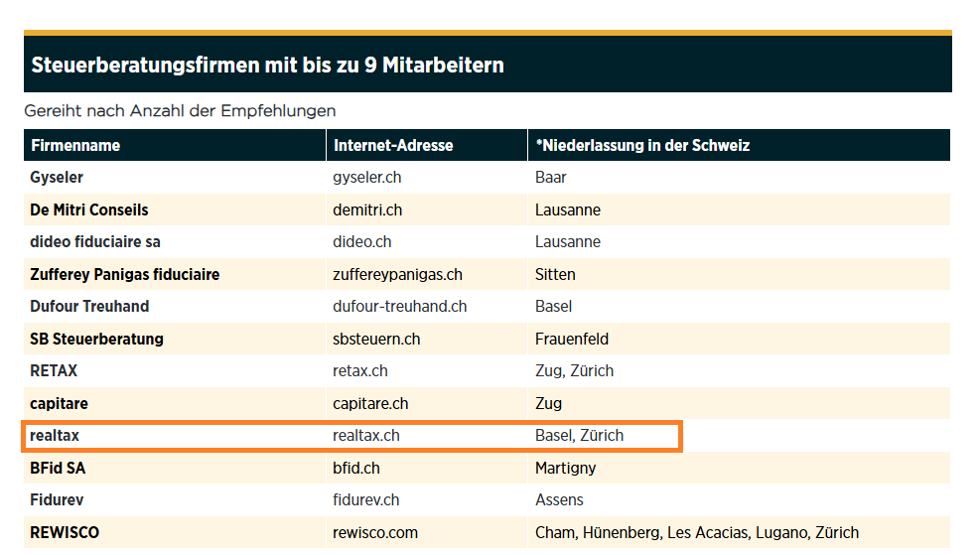Viewport: 980px width, 555px height.
Task: Select the Zug location for capitare
Action: 548,404
